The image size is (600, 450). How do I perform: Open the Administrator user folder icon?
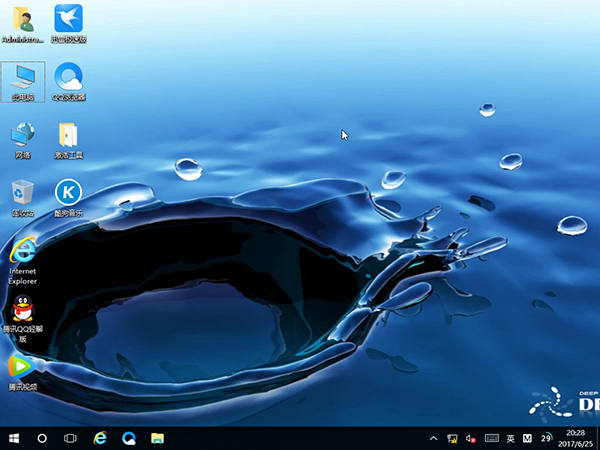[x=22, y=20]
